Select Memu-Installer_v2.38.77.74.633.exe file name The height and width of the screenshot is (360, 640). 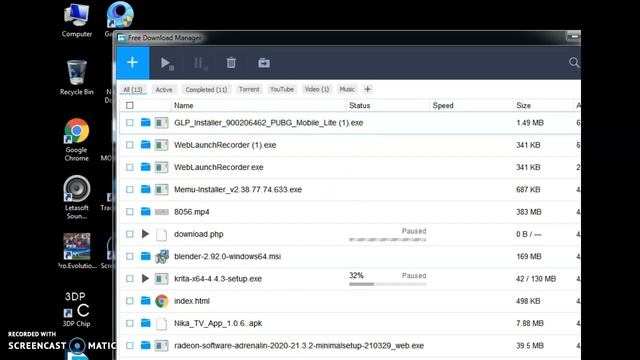point(238,189)
